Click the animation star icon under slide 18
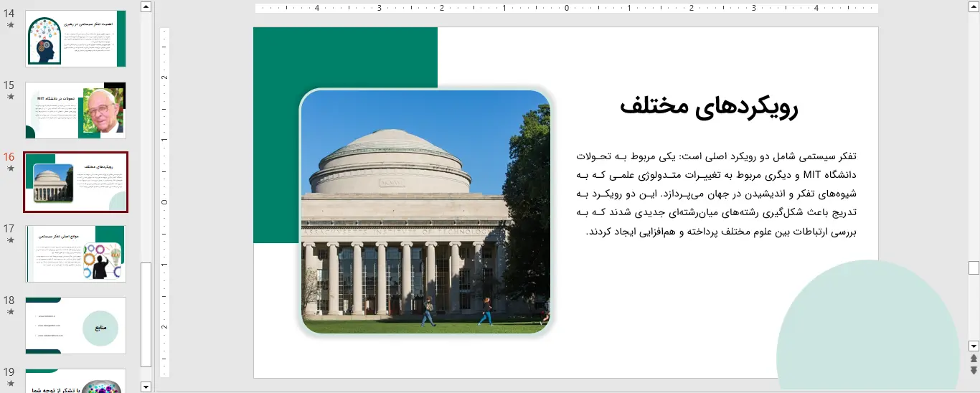980x393 pixels. pos(10,312)
